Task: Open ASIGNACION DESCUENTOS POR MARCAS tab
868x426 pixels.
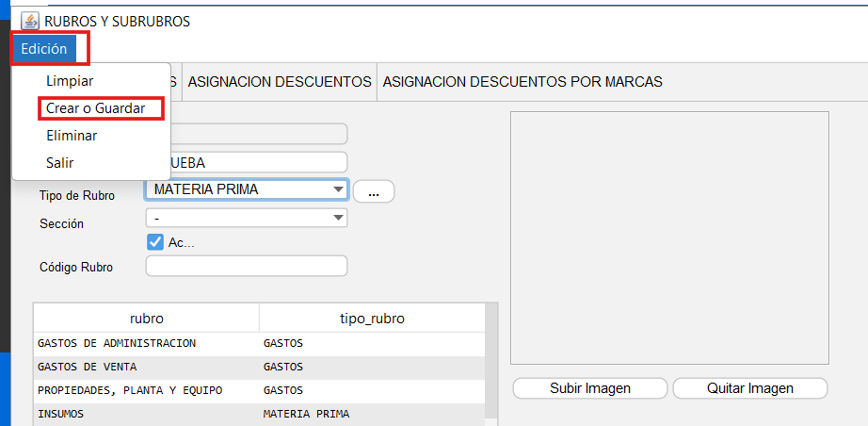Action: pyautogui.click(x=522, y=82)
